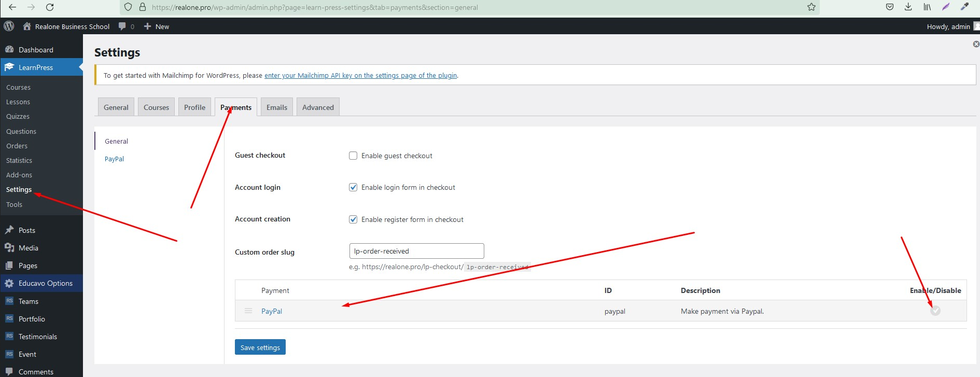
Task: Click the home icon beside site name
Action: coord(27,26)
